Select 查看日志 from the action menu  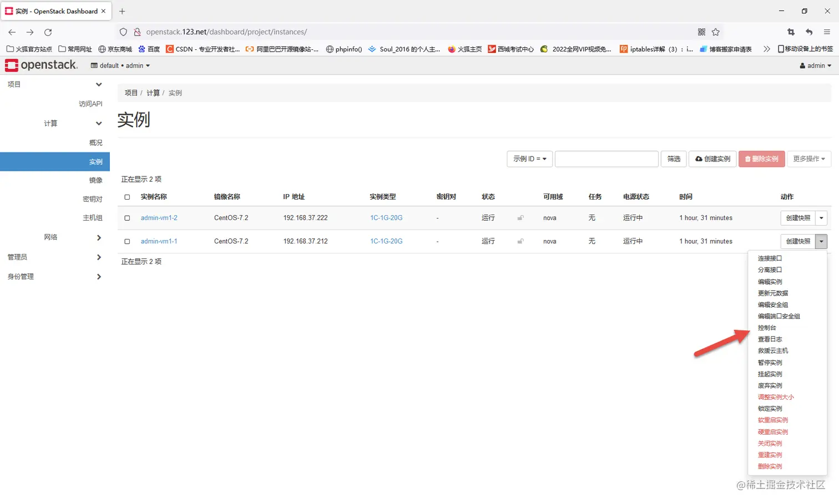(x=770, y=339)
